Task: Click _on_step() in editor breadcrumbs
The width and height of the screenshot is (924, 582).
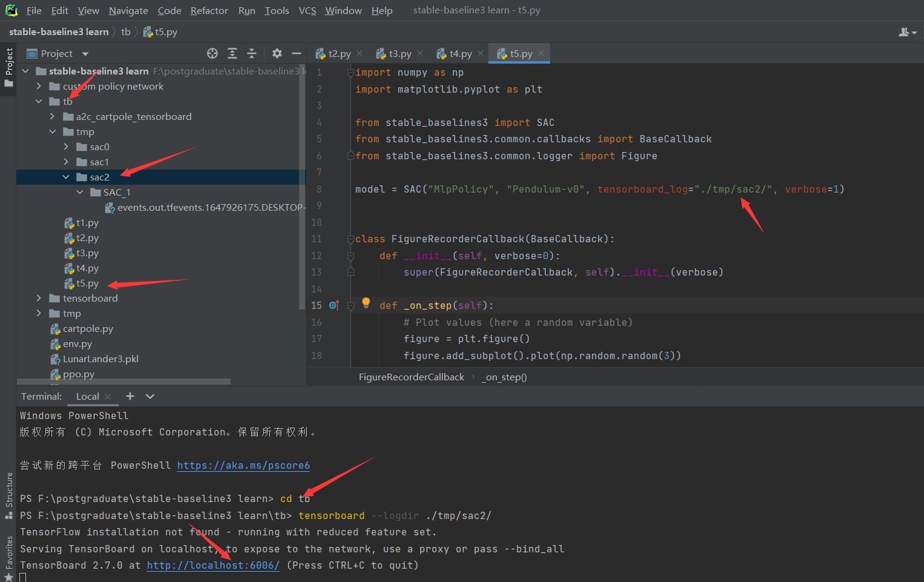Action: coord(504,377)
